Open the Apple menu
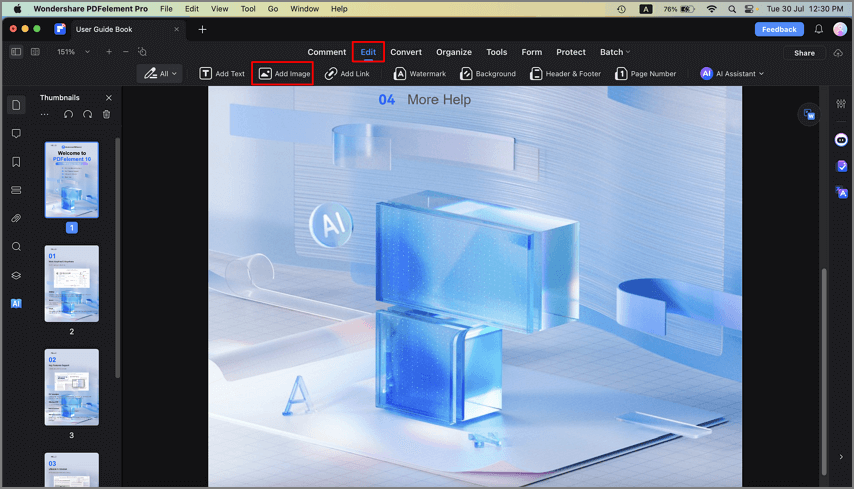854x489 pixels. point(17,9)
